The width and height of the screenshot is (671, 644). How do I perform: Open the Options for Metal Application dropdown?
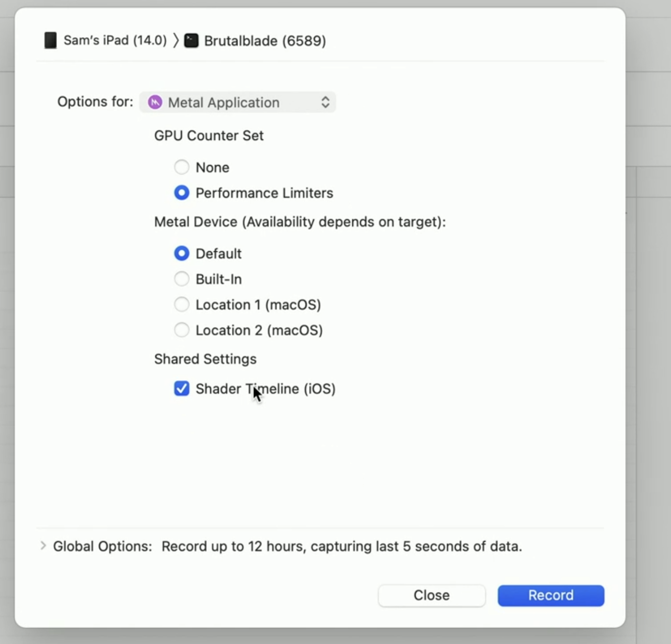(x=238, y=102)
